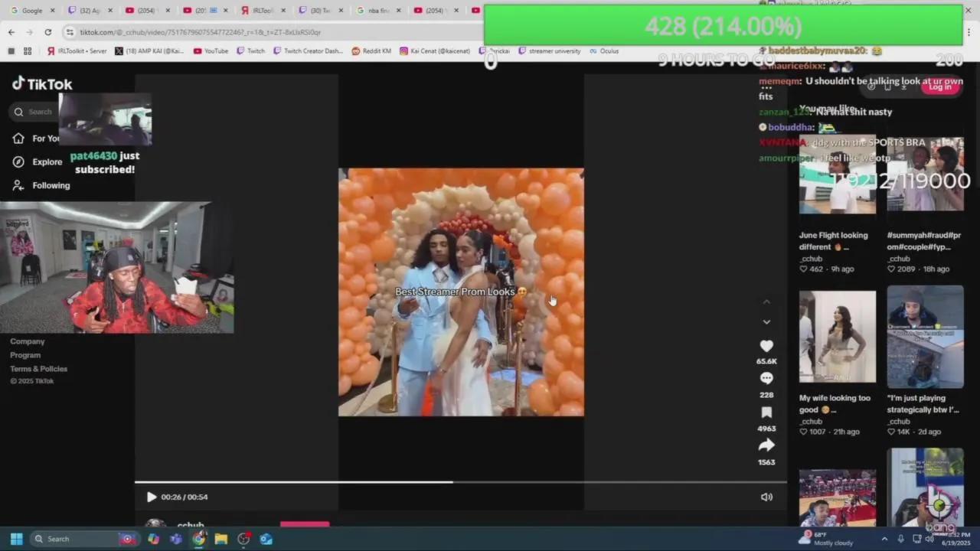Close the nba finals tab
Screen dimensions: 980x551
(x=399, y=11)
